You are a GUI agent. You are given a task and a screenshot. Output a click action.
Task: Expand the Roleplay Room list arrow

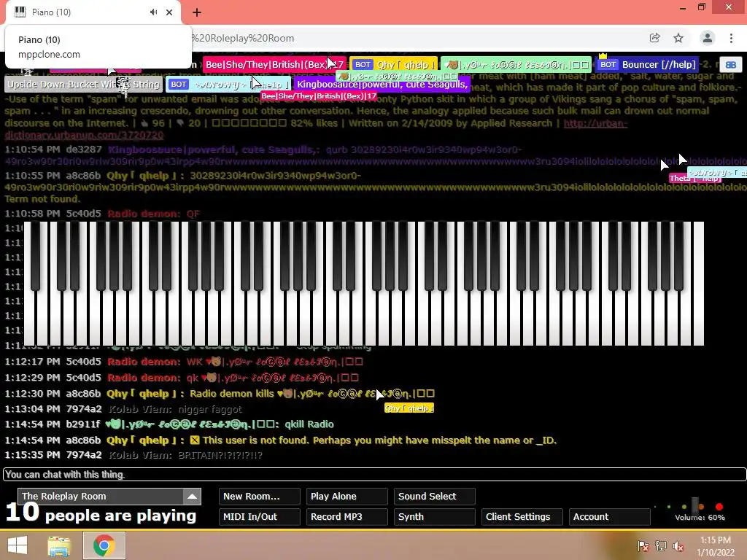(192, 496)
